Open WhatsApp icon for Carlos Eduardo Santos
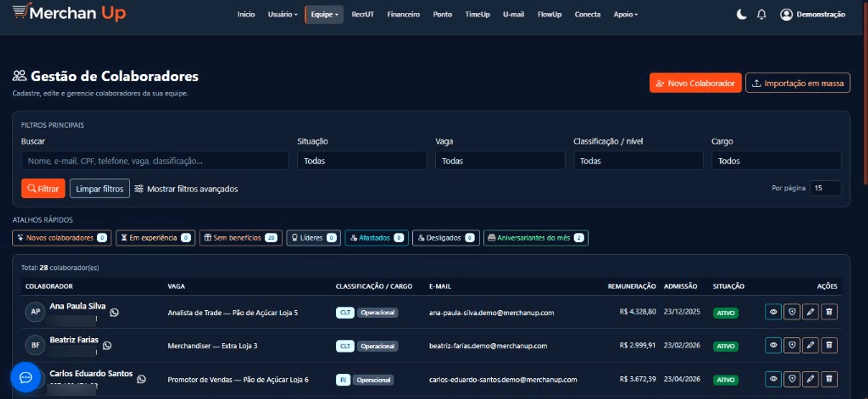868x399 pixels. [142, 380]
